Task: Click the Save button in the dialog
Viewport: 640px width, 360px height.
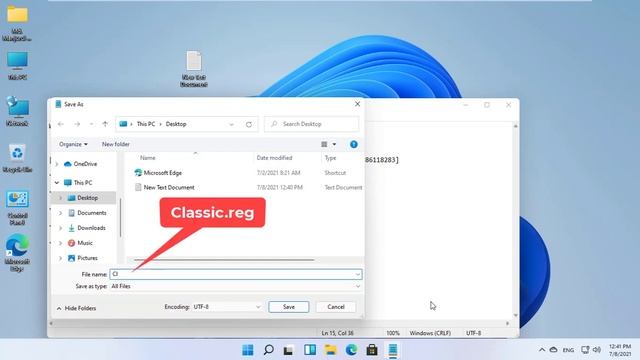Action: click(289, 307)
